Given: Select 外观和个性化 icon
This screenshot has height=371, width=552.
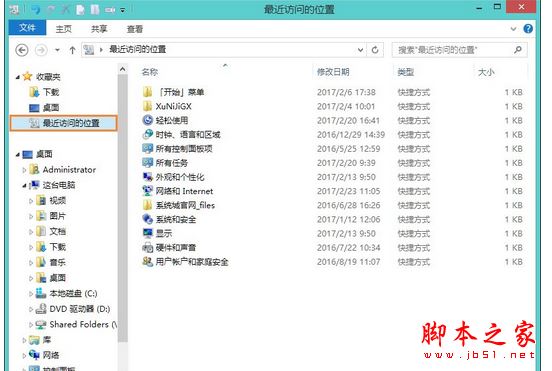Looking at the screenshot, I should 148,177.
